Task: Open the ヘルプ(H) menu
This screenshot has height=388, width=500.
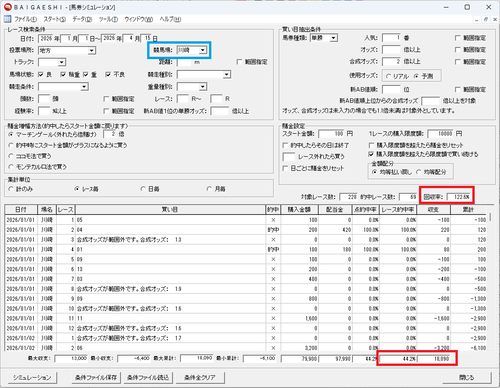Action: point(170,19)
